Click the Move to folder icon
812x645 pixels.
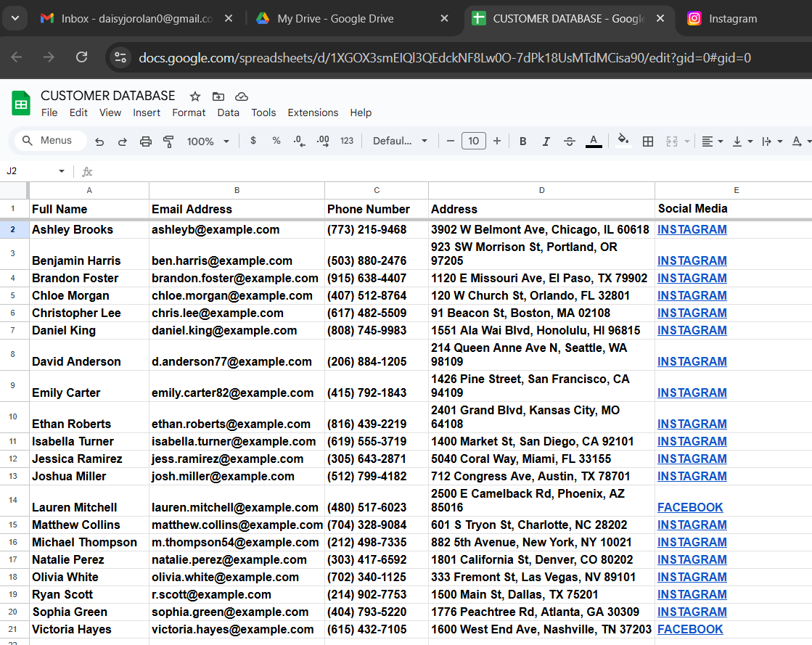coord(218,96)
